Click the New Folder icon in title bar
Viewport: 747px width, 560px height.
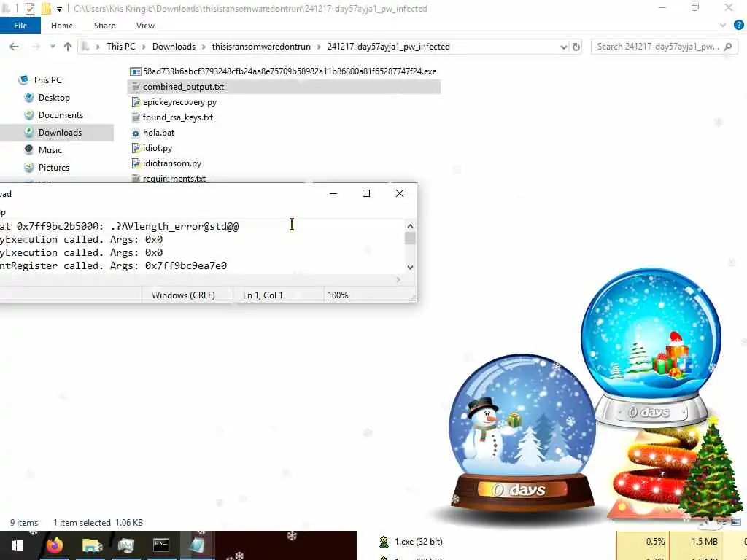pos(46,9)
